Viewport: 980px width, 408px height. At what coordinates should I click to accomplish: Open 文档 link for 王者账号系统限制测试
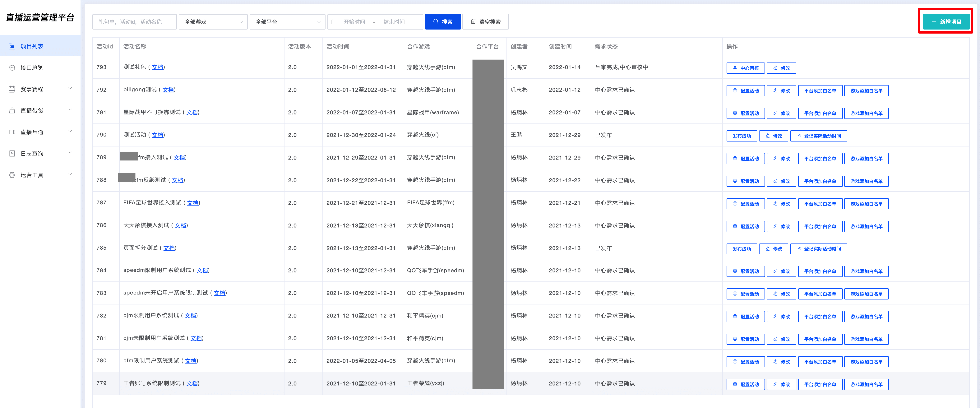click(192, 384)
